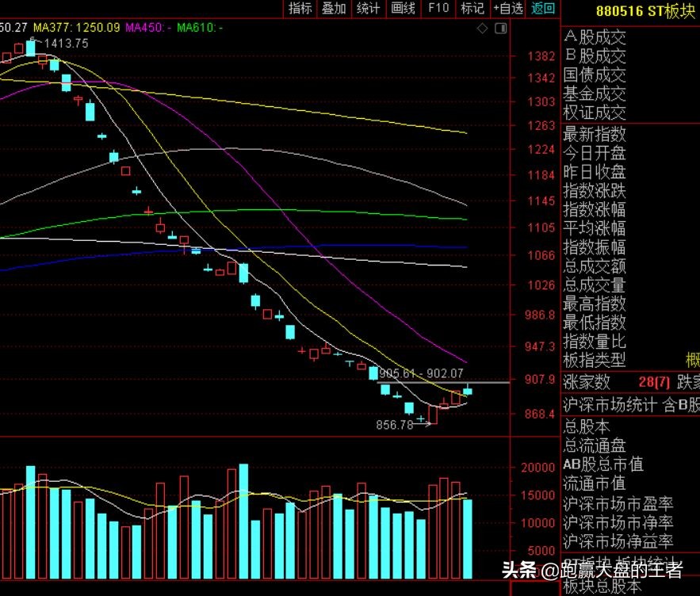
Task: Select the 画线 drawing tool
Action: tap(404, 9)
